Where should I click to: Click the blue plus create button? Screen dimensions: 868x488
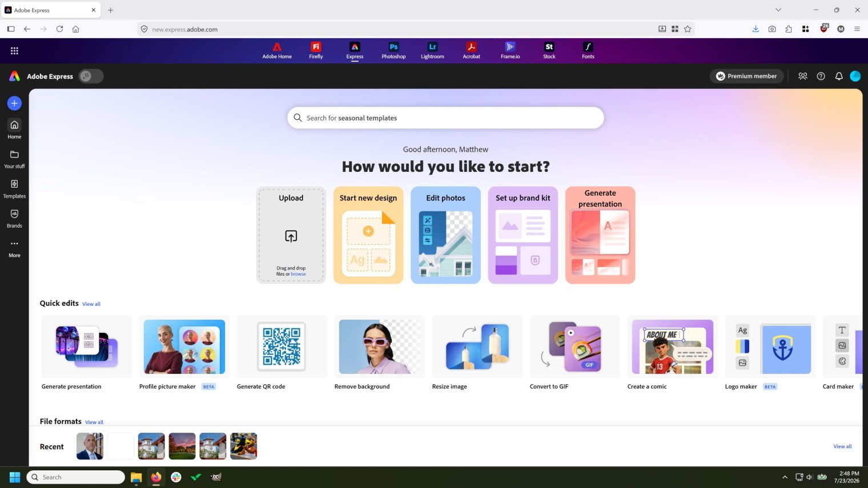(x=14, y=103)
